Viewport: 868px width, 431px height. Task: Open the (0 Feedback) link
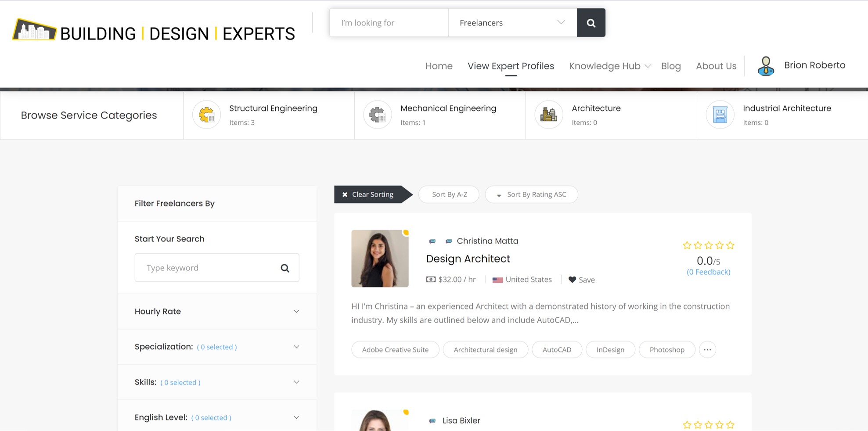tap(709, 272)
